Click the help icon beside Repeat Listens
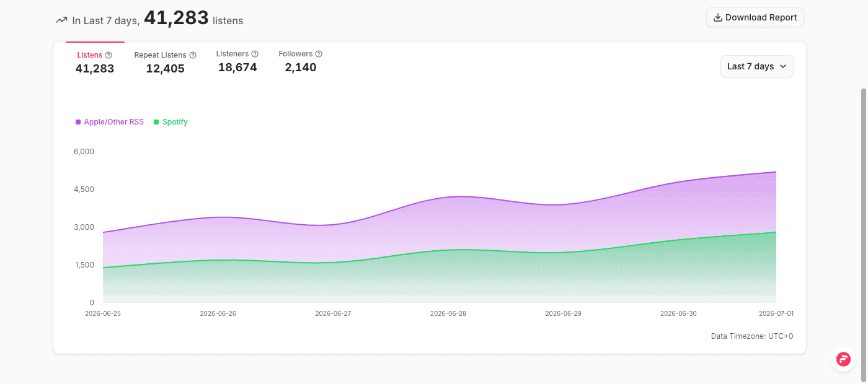The image size is (868, 384). pos(193,55)
